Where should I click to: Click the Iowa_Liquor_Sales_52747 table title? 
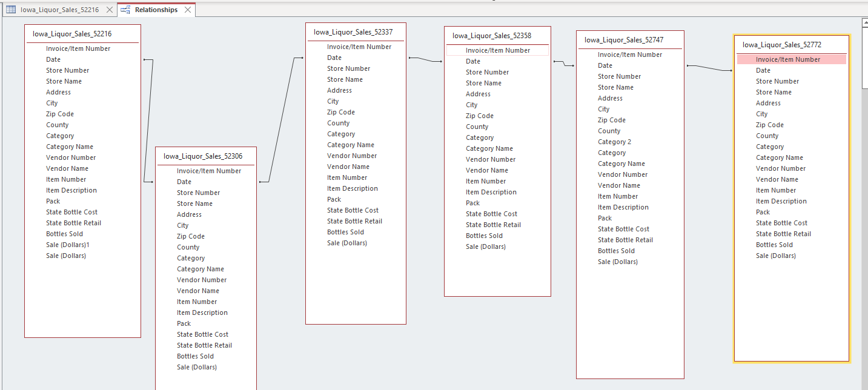coord(624,40)
